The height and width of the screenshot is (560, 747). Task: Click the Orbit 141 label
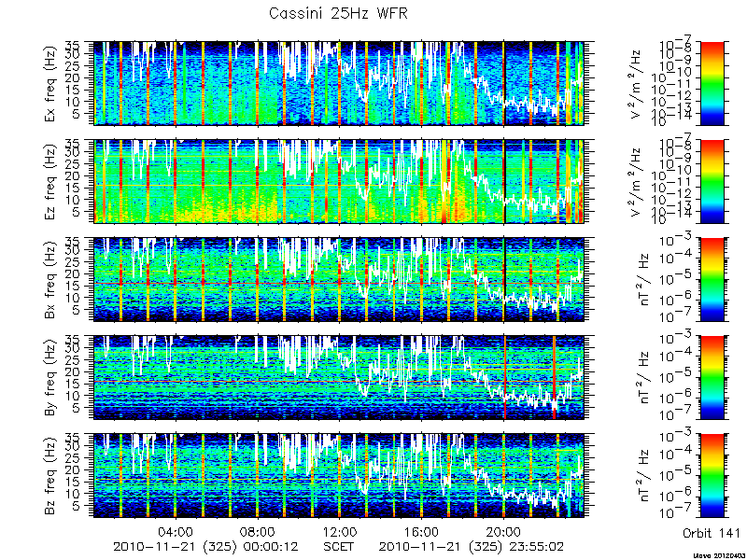click(712, 533)
